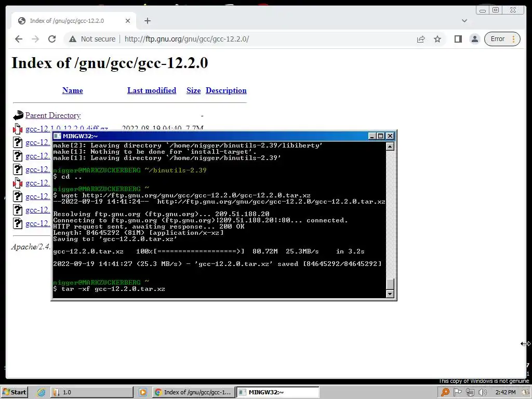
Task: Sort listing by Last modified
Action: 152,90
